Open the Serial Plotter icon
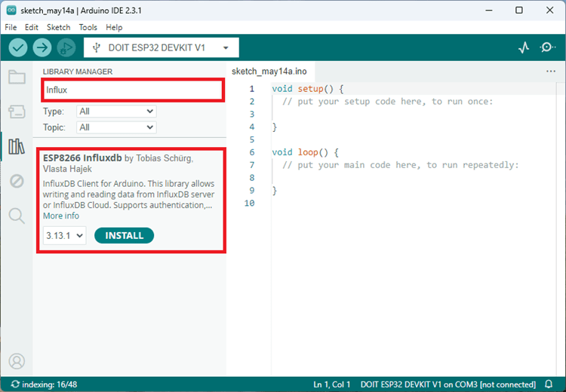 [x=524, y=47]
